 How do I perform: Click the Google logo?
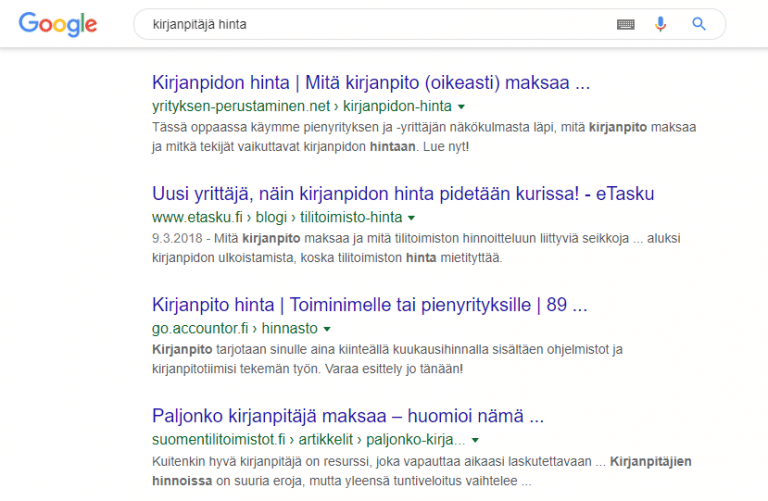(x=58, y=24)
